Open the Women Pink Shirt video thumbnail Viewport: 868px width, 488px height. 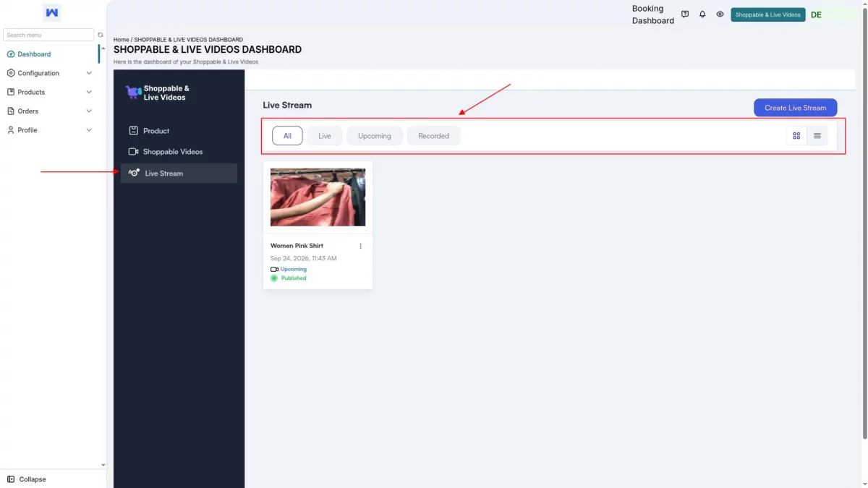[x=318, y=197]
